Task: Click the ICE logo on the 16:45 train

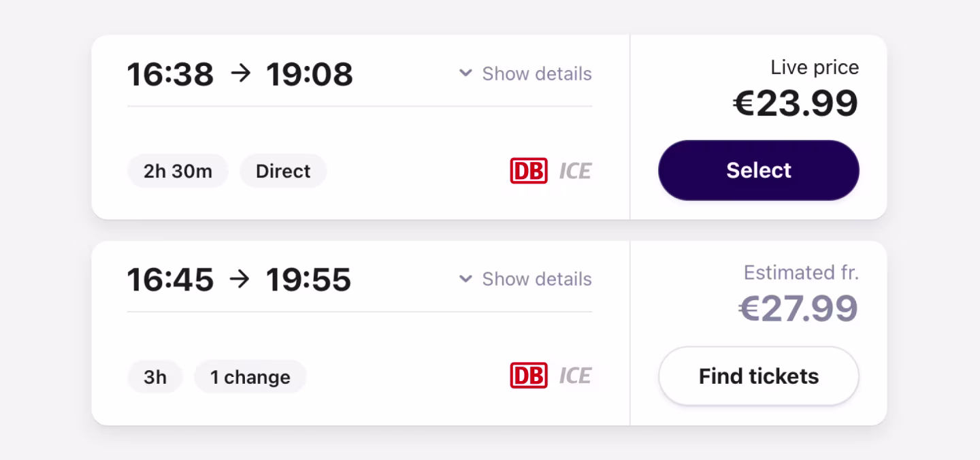Action: (575, 376)
